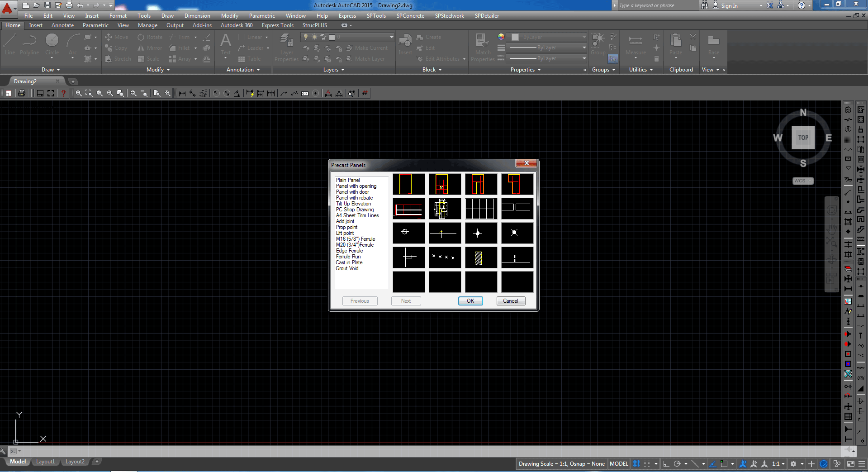Select the hatched Cast in Plate thumbnail

coord(481,257)
